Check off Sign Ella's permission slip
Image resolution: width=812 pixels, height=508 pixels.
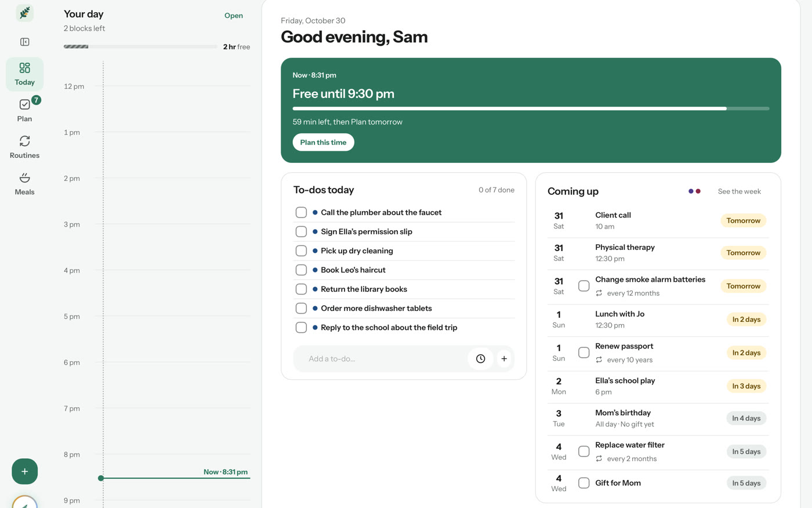click(301, 231)
